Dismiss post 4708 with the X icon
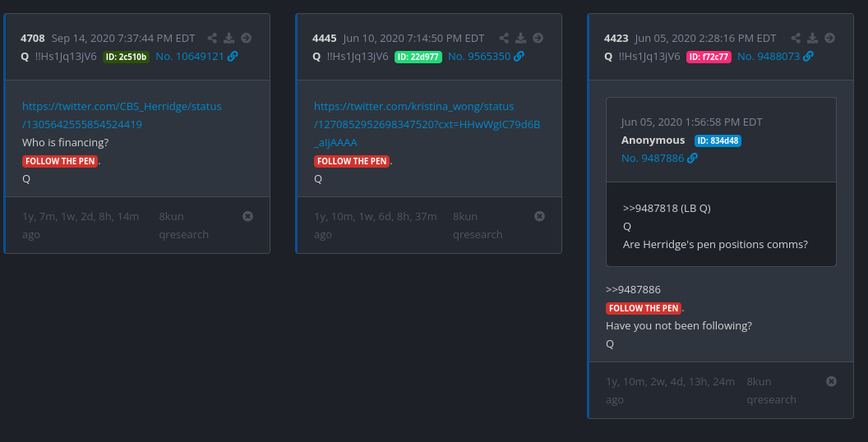 pyautogui.click(x=248, y=216)
